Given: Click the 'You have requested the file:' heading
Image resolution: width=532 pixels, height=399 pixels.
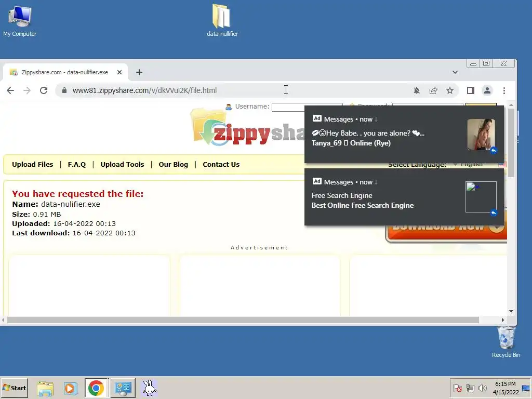Looking at the screenshot, I should tap(78, 194).
